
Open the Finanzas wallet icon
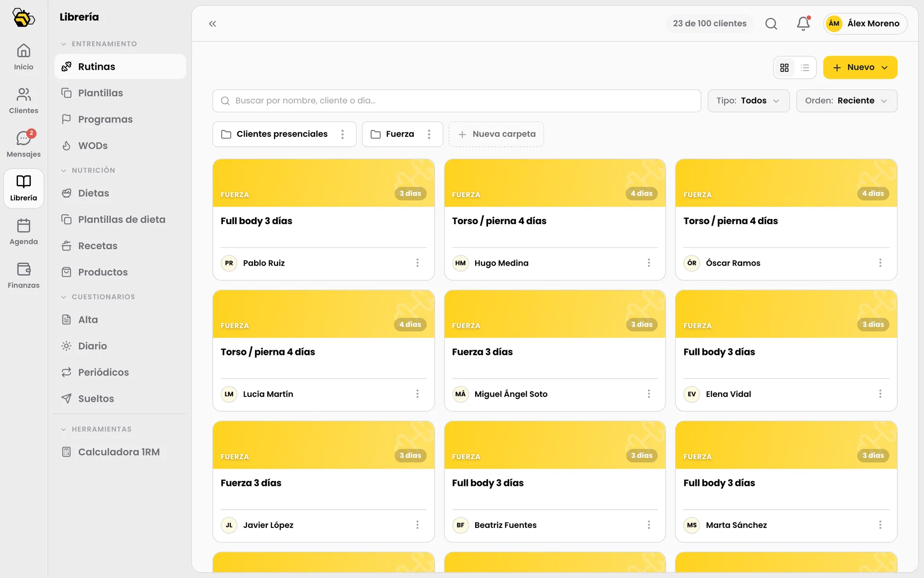[x=24, y=276]
